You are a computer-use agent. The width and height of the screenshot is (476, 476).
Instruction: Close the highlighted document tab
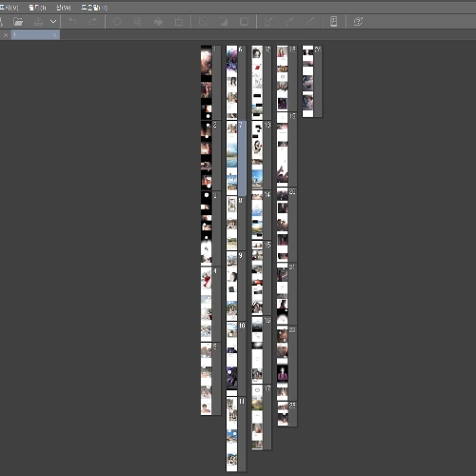[x=55, y=35]
